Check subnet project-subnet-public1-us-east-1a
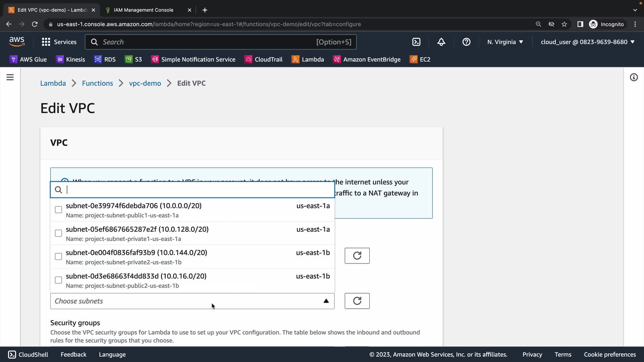Image resolution: width=644 pixels, height=362 pixels. coord(58,210)
